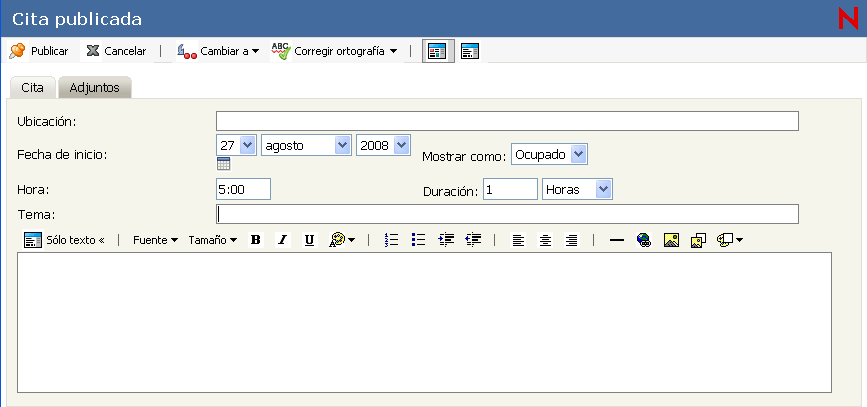
Task: Open the duration unit dropdown showing Horas
Action: pos(577,189)
